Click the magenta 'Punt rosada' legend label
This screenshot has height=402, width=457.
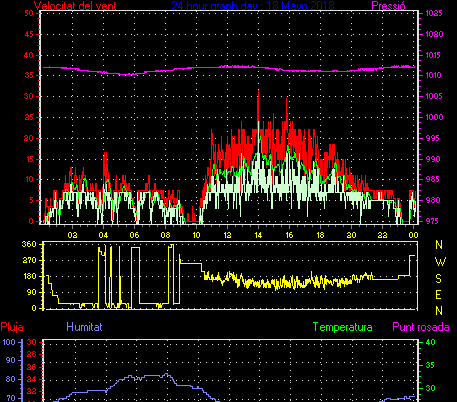(x=421, y=327)
